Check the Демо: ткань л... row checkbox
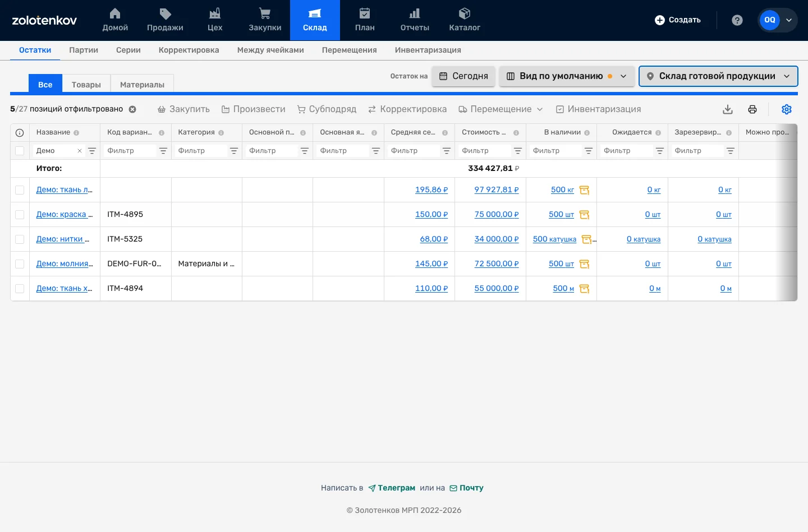The image size is (808, 532). tap(20, 190)
